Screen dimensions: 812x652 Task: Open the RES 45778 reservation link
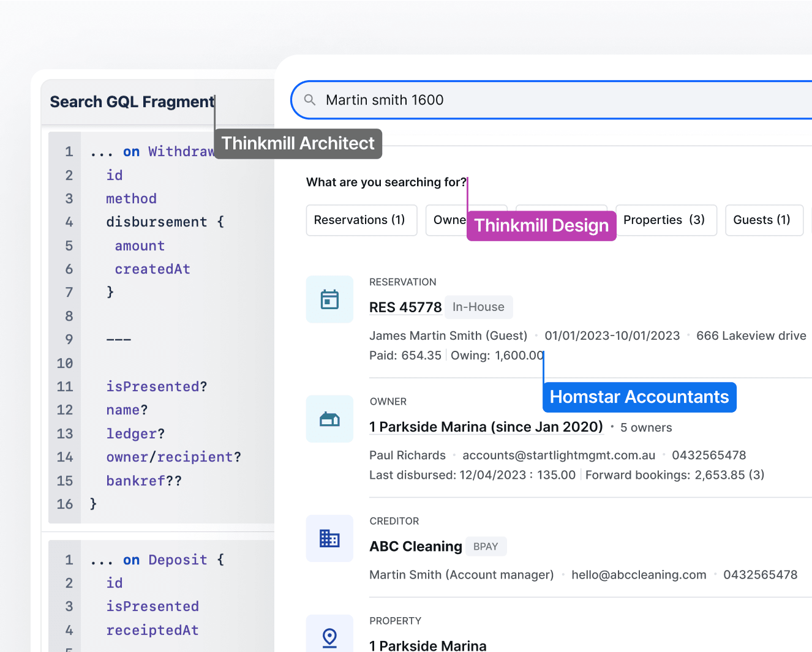point(405,307)
